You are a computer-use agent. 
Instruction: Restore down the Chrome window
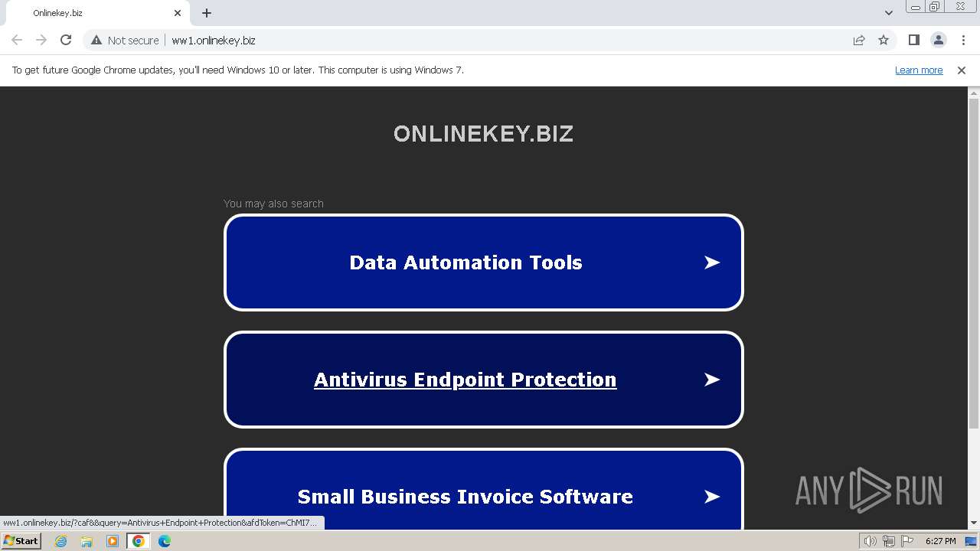[x=935, y=7]
